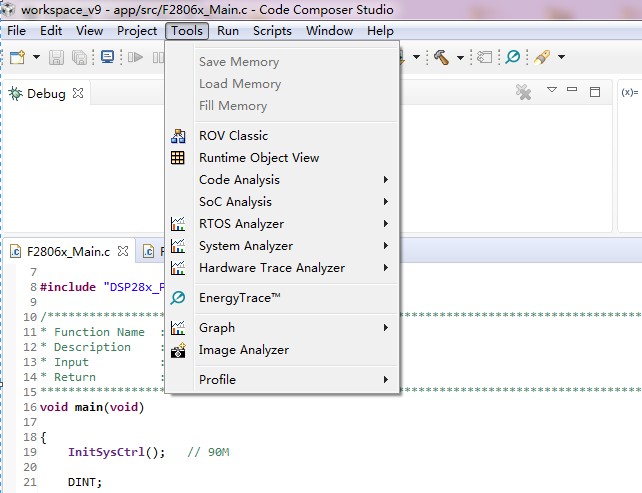Click the Hardware Trace Analyzer chart icon
This screenshot has width=642, height=493.
pyautogui.click(x=178, y=268)
